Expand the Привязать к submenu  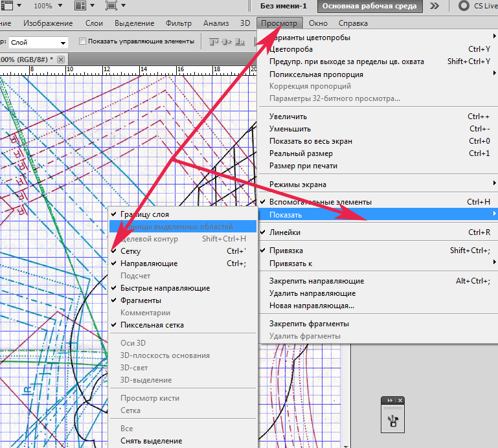tap(291, 263)
